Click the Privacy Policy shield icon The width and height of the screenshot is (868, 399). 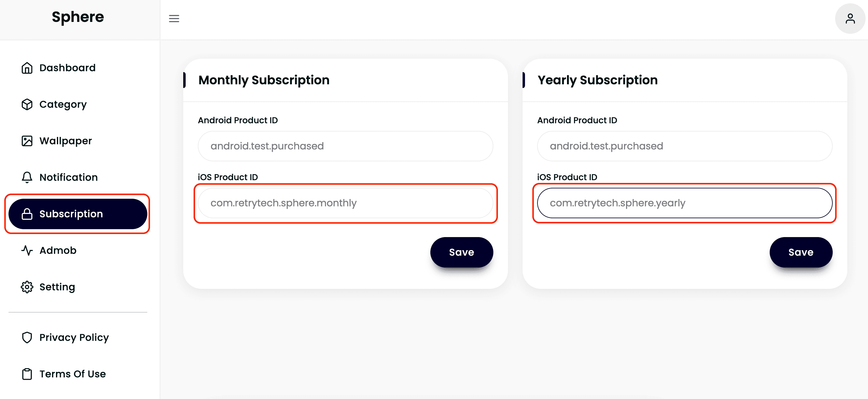(27, 337)
